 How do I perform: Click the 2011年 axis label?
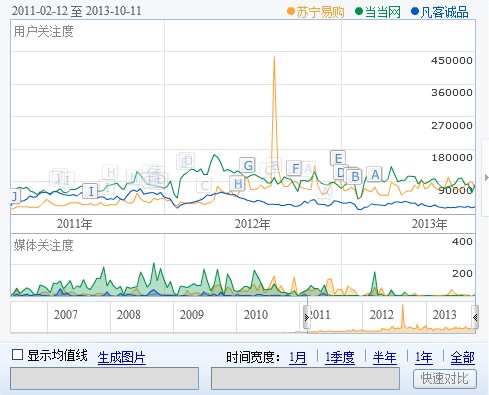[74, 224]
